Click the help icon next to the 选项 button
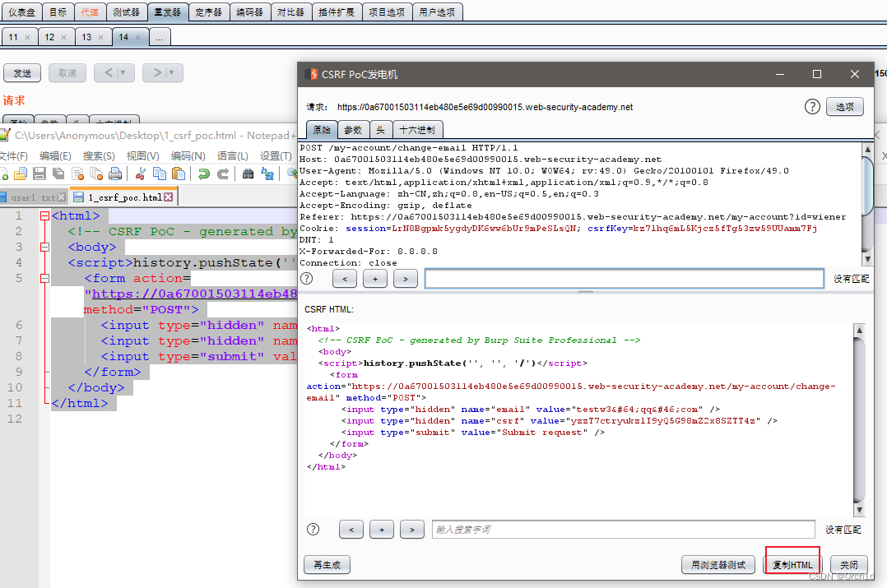This screenshot has height=588, width=887. (x=812, y=106)
